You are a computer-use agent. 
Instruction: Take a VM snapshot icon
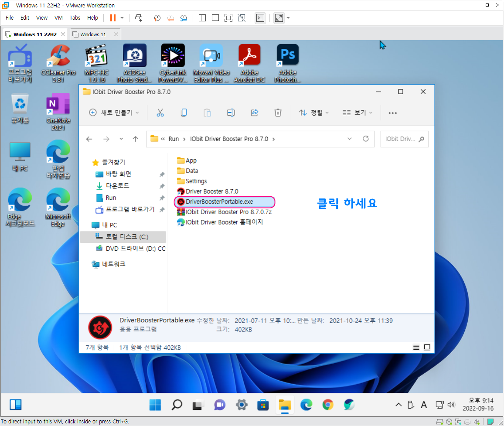(x=157, y=18)
